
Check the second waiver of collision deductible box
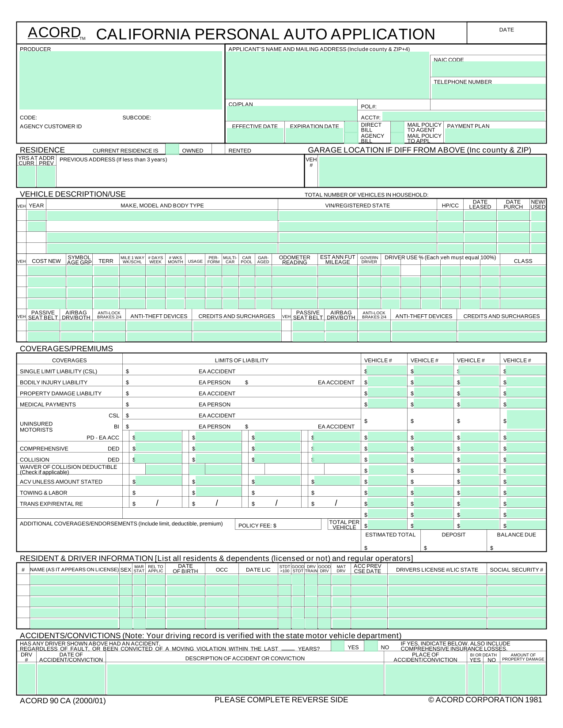[x=197, y=469]
